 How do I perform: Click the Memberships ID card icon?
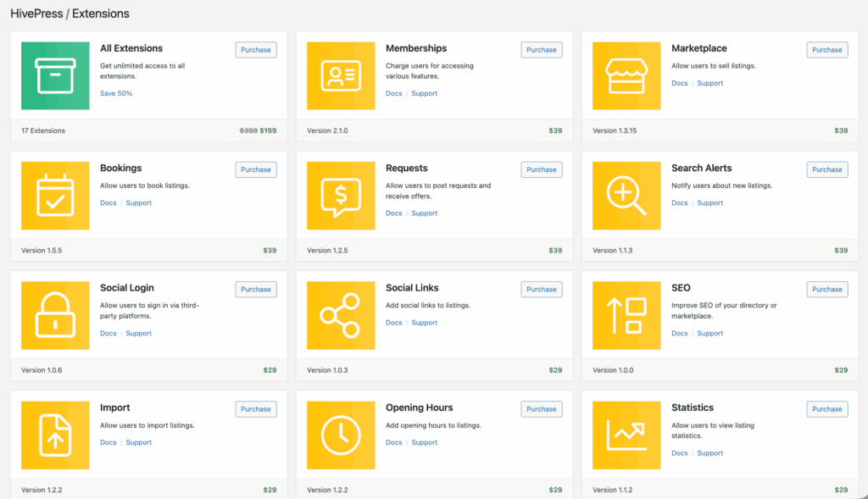click(341, 75)
